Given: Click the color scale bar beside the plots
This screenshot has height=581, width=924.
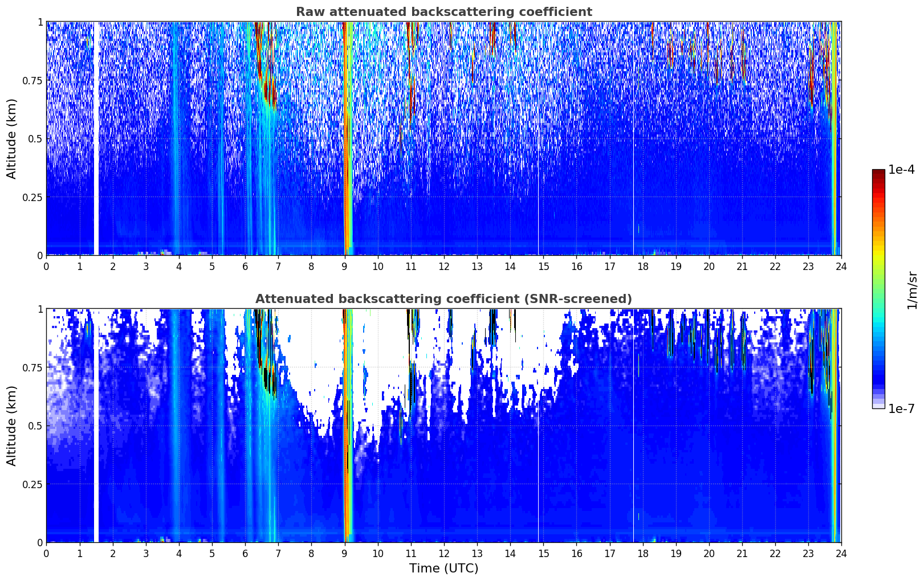Looking at the screenshot, I should [x=878, y=289].
